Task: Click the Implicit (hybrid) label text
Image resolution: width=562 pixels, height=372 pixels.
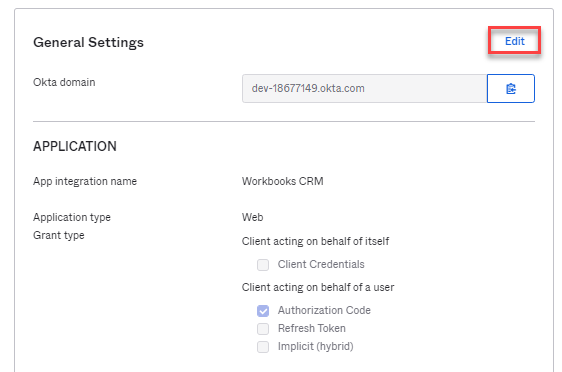Action: 315,346
